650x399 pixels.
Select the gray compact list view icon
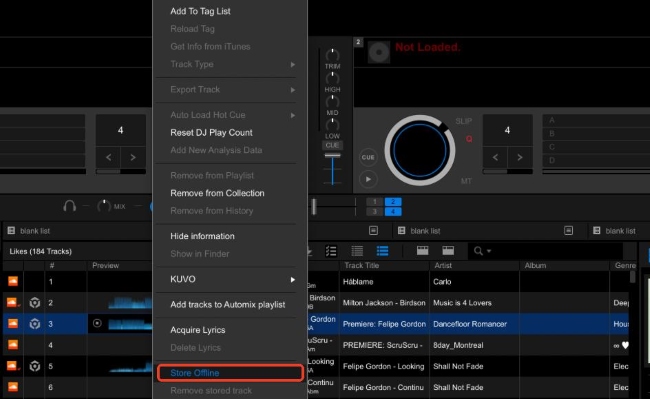(357, 251)
